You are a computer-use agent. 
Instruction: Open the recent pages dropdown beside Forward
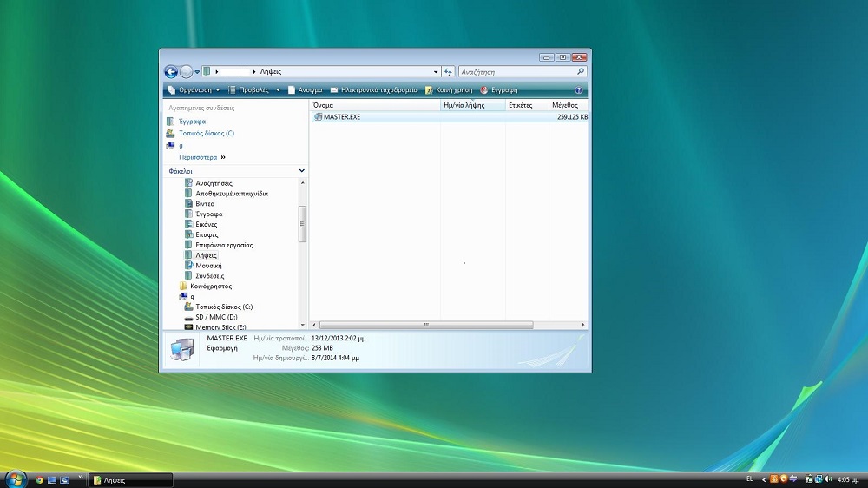pos(196,72)
